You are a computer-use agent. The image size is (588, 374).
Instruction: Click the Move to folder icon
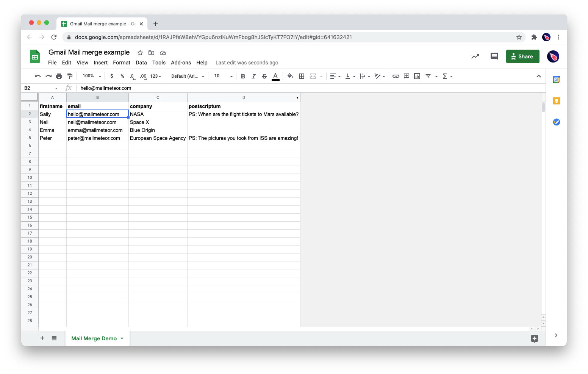point(152,53)
